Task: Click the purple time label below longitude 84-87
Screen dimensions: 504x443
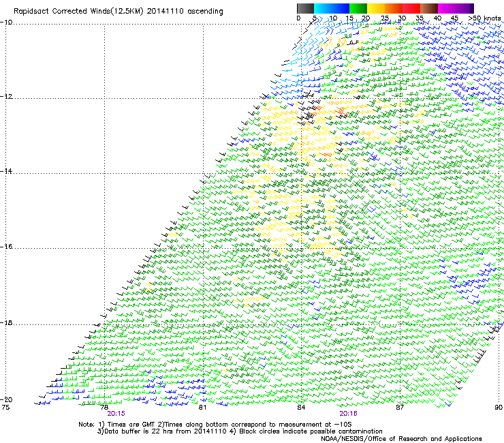Action: point(349,414)
